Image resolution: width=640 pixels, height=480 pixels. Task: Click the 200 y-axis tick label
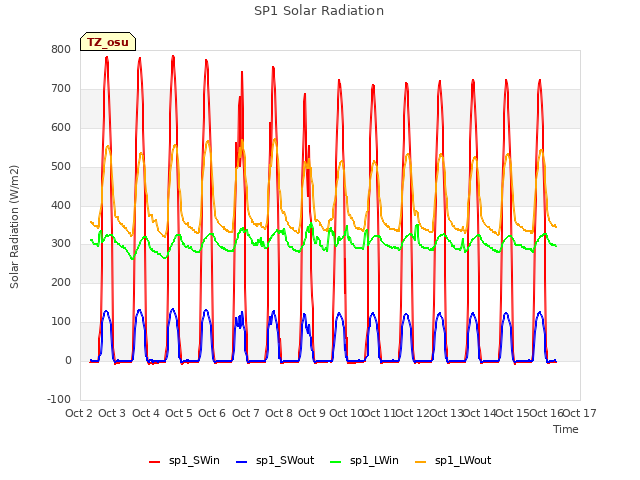pyautogui.click(x=61, y=282)
